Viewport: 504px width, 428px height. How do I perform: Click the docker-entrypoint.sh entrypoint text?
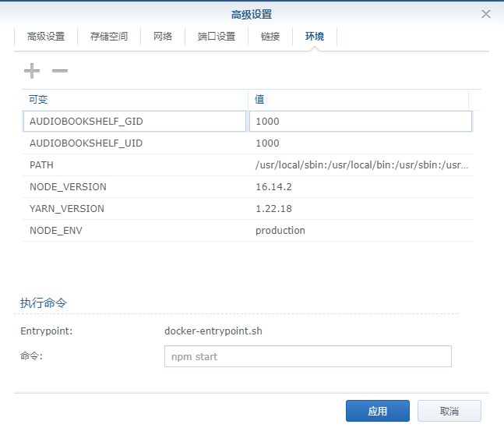point(213,331)
